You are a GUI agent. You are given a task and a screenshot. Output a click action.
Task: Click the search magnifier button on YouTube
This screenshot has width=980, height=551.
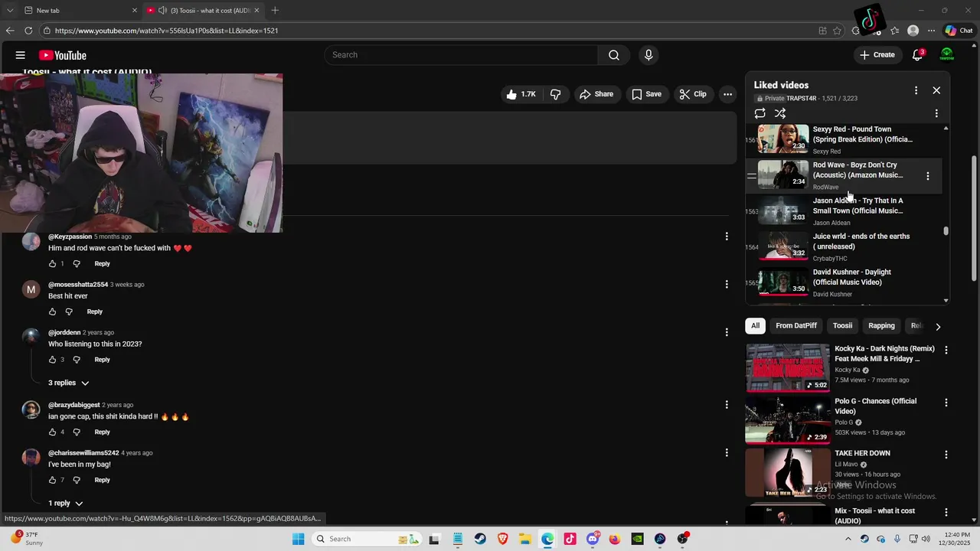613,55
